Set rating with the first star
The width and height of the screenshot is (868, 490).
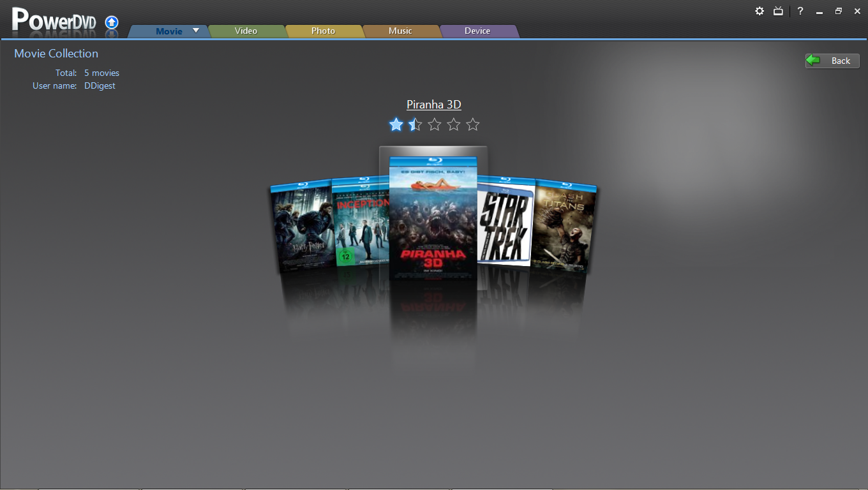click(x=396, y=124)
